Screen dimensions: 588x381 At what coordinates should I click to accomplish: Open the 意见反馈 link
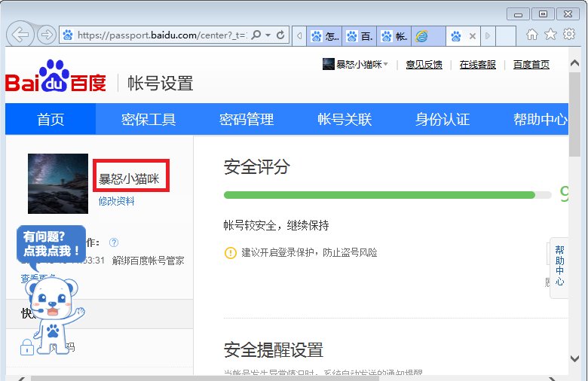[x=424, y=65]
